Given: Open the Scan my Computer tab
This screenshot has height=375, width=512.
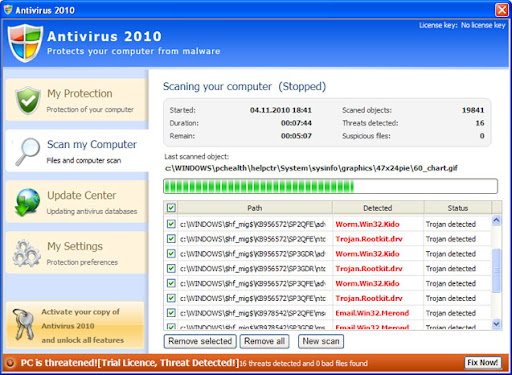Looking at the screenshot, I should pos(77,151).
